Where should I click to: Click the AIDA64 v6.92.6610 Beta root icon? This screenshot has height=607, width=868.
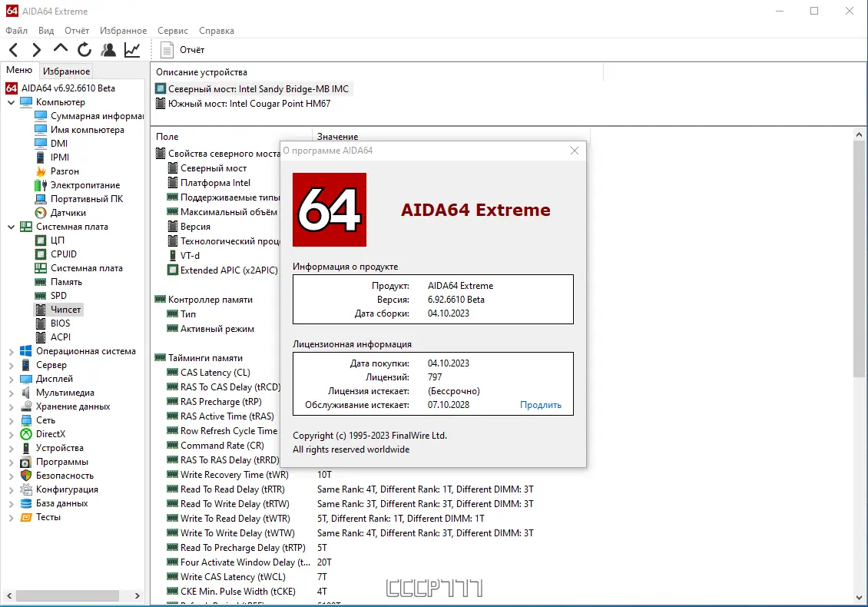11,88
